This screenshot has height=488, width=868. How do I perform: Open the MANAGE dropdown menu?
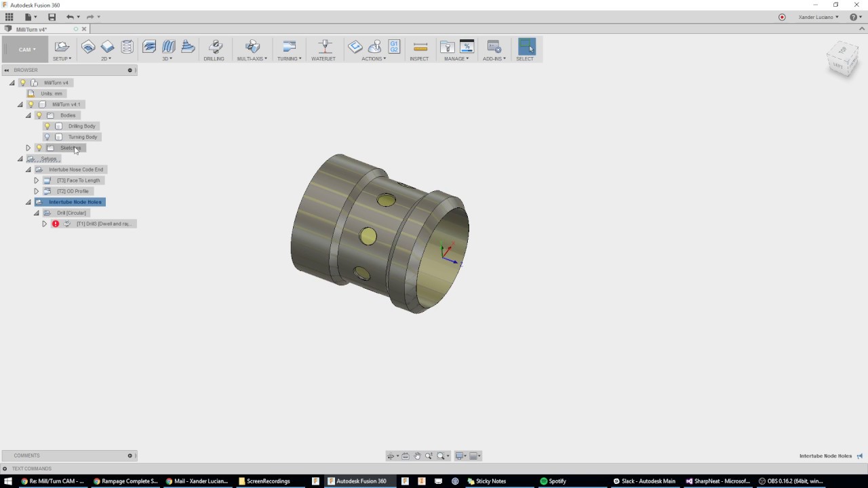click(x=456, y=59)
